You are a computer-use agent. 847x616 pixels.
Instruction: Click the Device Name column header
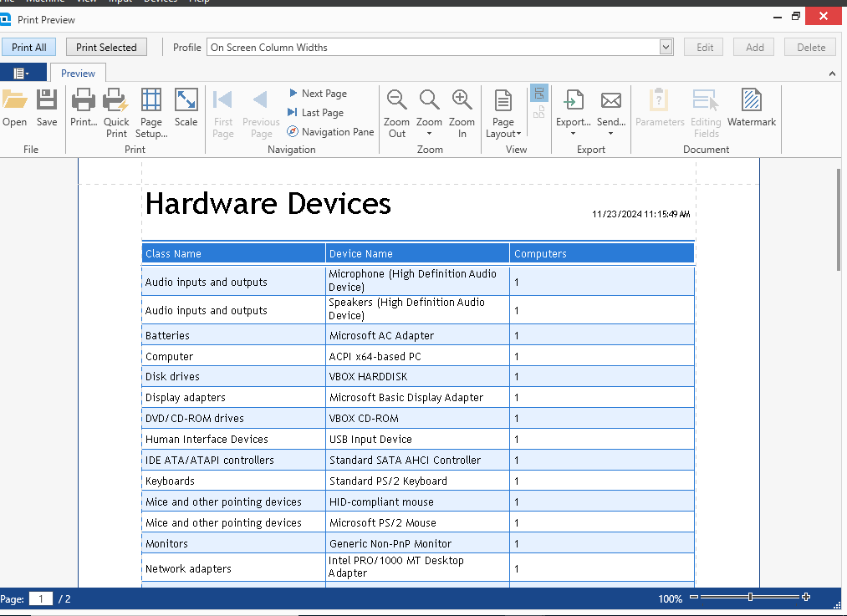tap(417, 253)
